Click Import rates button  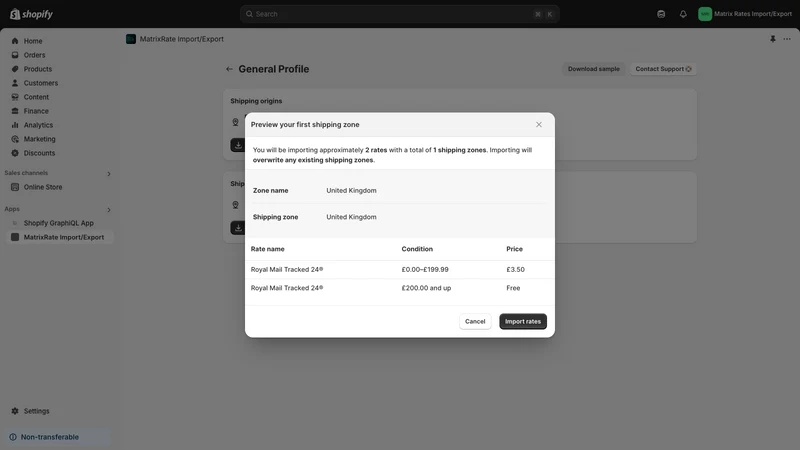coord(523,321)
